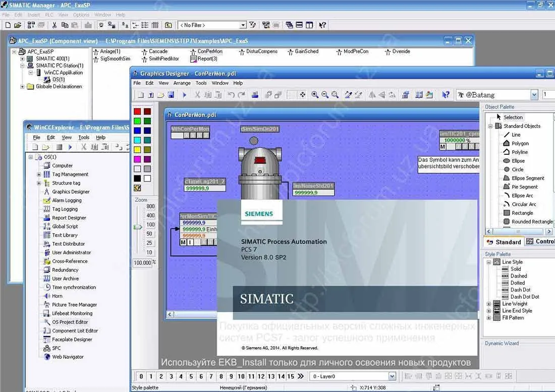Click the 0 - Layer0 selector box
This screenshot has width=555, height=392.
tap(353, 376)
